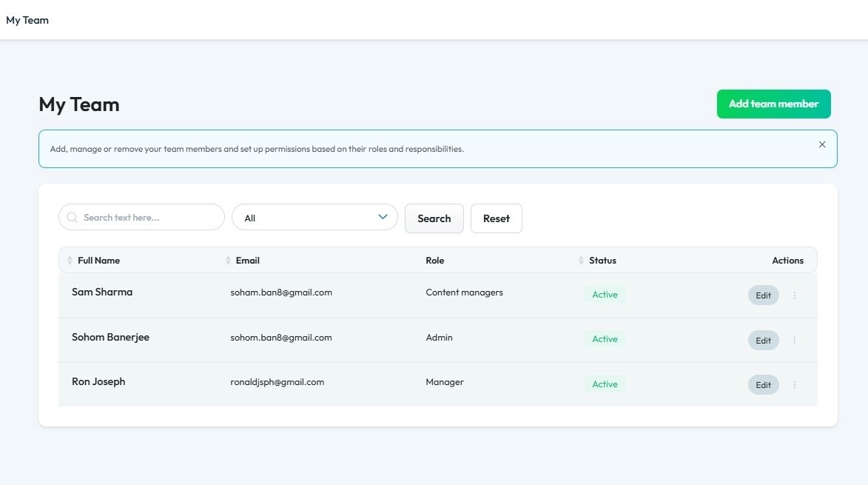Edit Sohom Banerjee's team entry

(763, 340)
